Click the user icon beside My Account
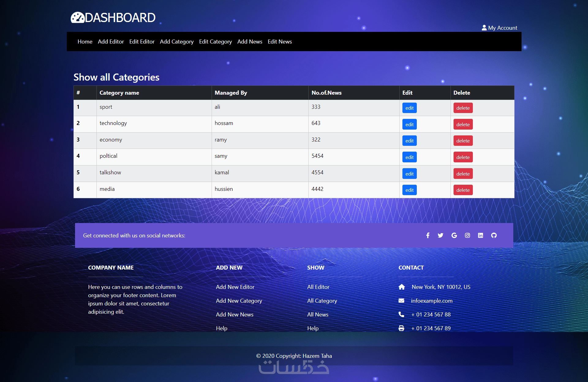Screen dimensions: 588x382 tap(484, 28)
